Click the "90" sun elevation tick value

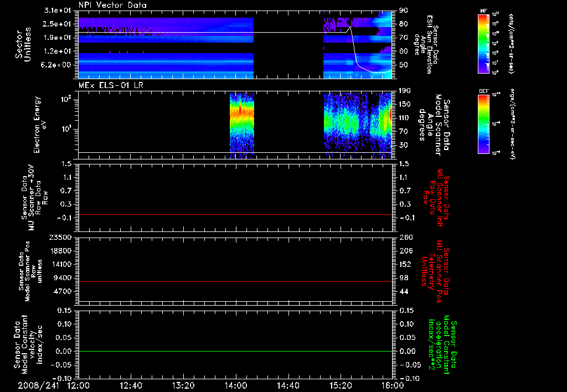(x=403, y=11)
